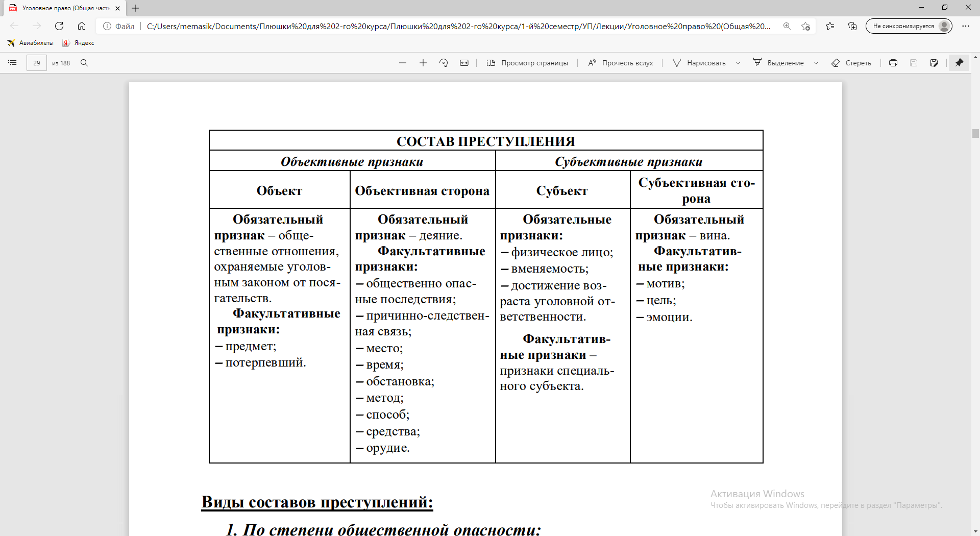
Task: Open the PDF search magnifier
Action: (x=84, y=63)
